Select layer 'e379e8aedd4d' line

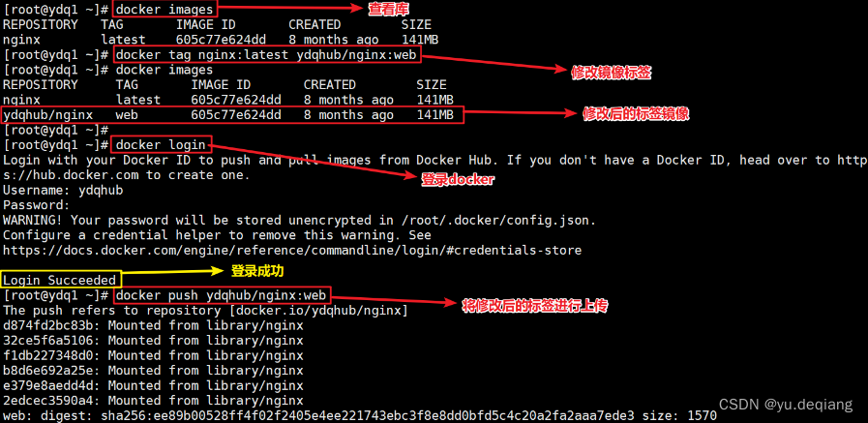[x=153, y=385]
